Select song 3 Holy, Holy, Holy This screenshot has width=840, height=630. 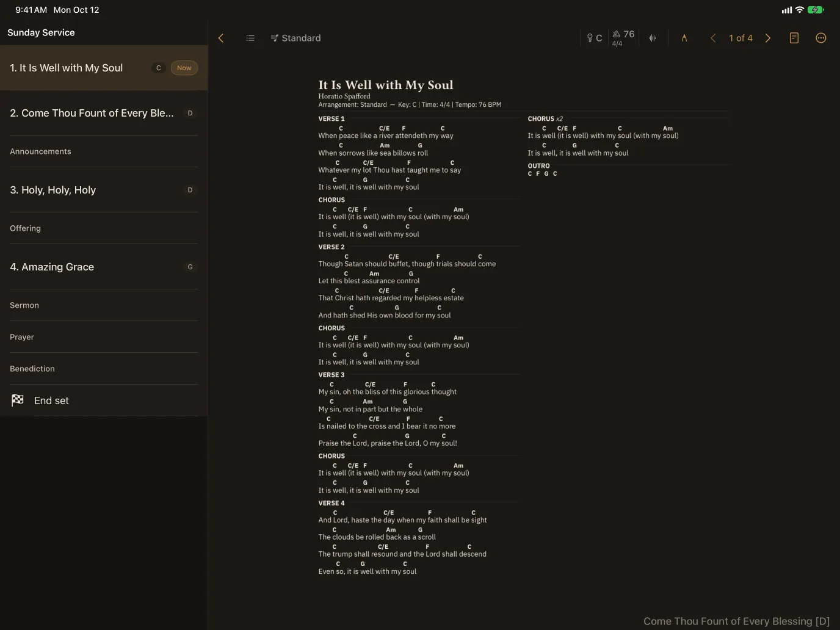pos(104,190)
